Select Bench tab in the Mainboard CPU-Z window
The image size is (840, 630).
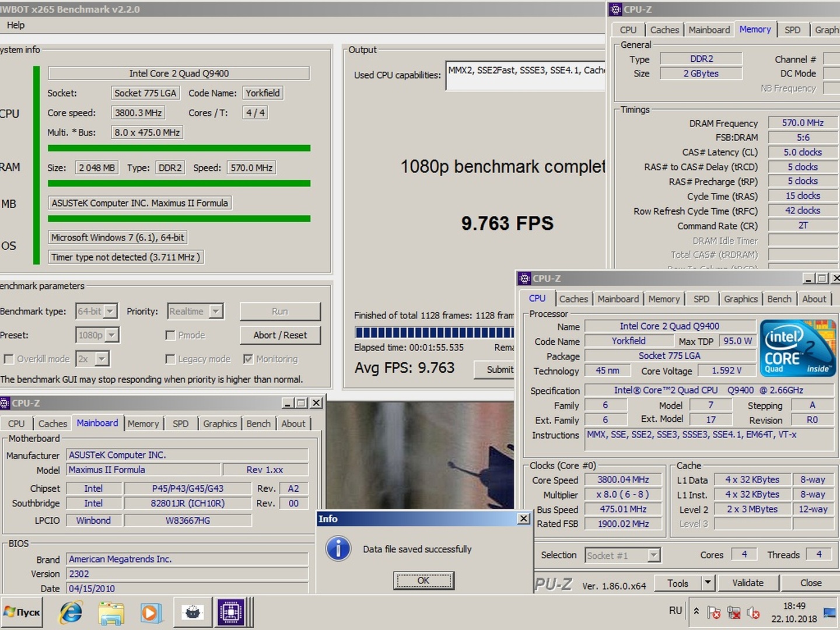pos(258,423)
